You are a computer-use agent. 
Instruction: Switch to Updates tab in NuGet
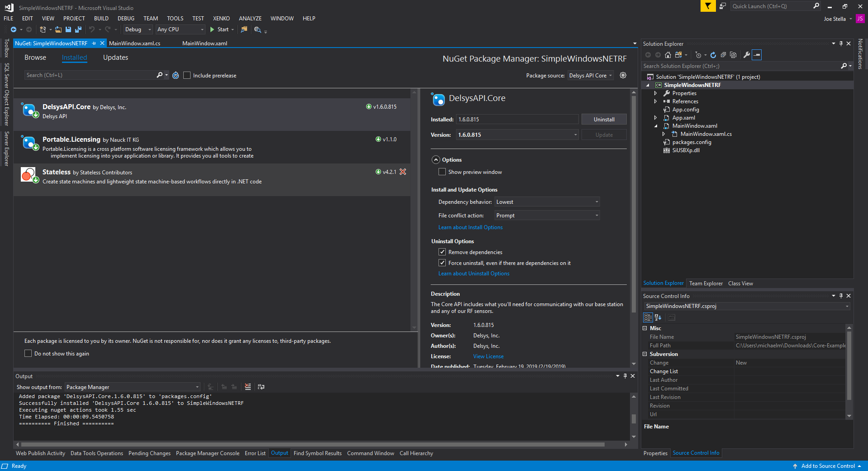tap(115, 58)
